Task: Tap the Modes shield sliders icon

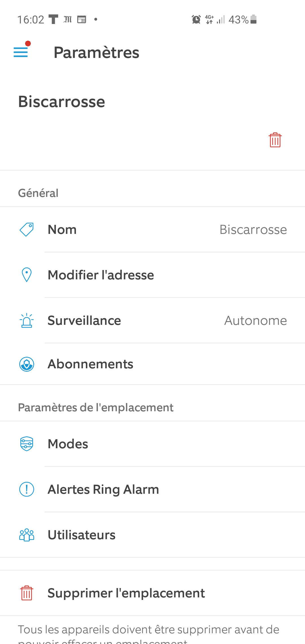Action: [27, 444]
